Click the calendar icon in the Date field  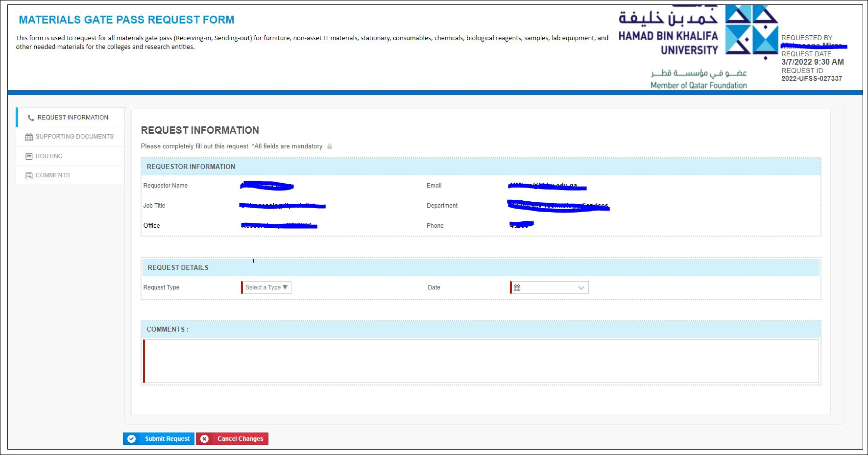(517, 287)
